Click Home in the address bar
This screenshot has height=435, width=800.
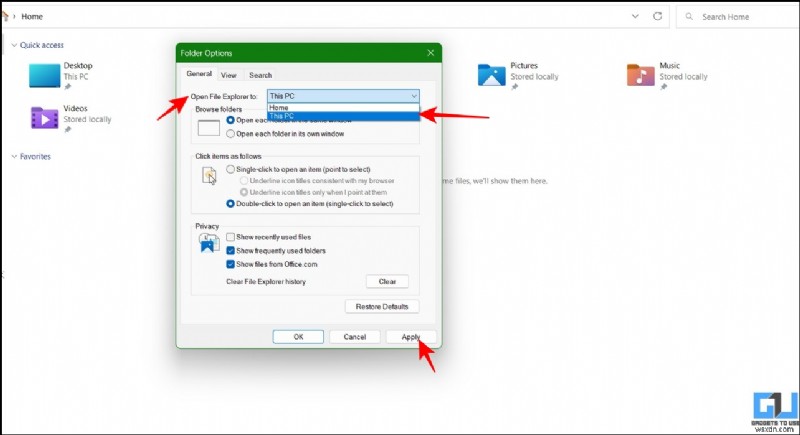click(32, 16)
